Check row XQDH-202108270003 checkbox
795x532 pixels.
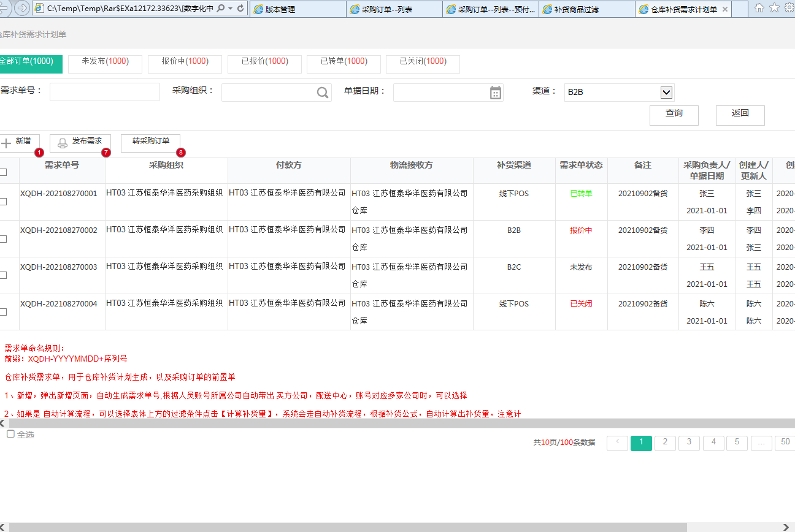pyautogui.click(x=3, y=275)
